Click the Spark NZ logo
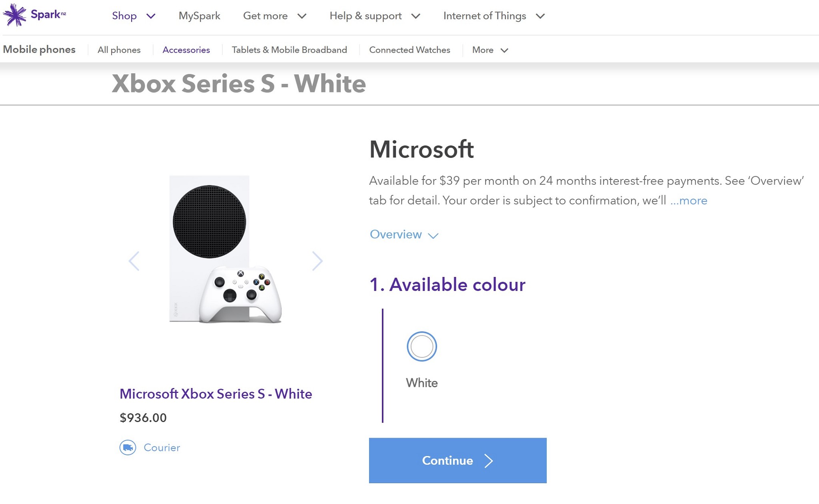Screen dimensions: 819x504 coord(34,15)
